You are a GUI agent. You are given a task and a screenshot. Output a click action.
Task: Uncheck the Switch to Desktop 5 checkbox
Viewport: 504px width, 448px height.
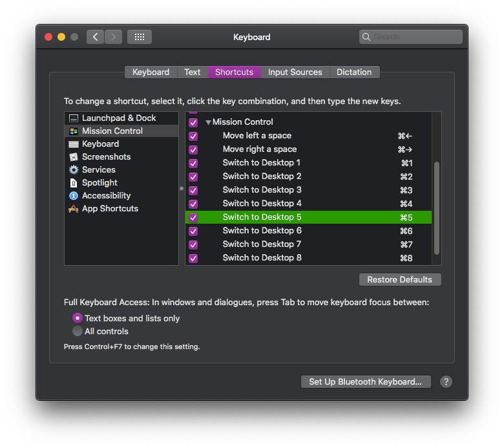coord(193,217)
